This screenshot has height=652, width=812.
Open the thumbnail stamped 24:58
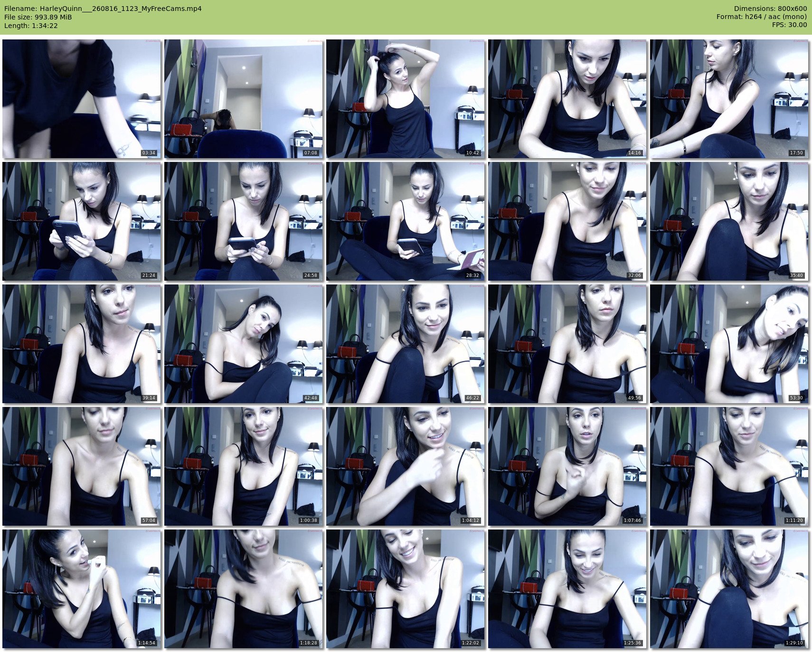coord(244,221)
